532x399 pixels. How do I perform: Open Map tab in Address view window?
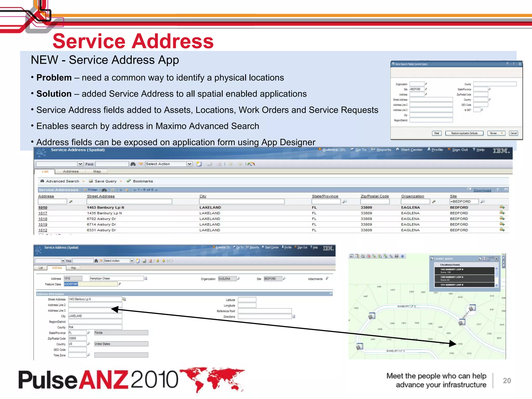click(x=74, y=268)
